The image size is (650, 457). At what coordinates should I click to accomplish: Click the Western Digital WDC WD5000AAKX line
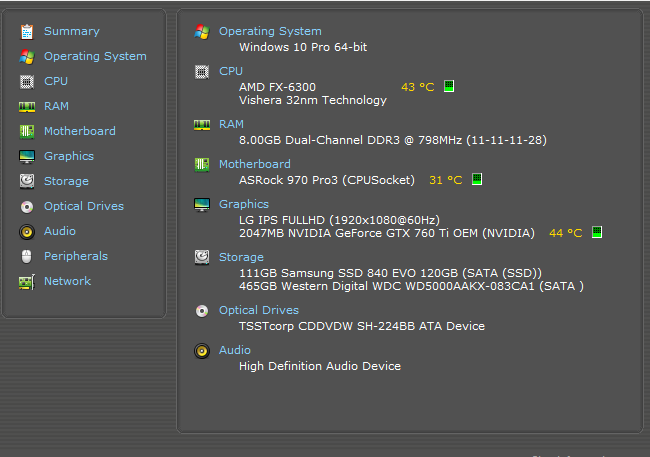tap(411, 286)
